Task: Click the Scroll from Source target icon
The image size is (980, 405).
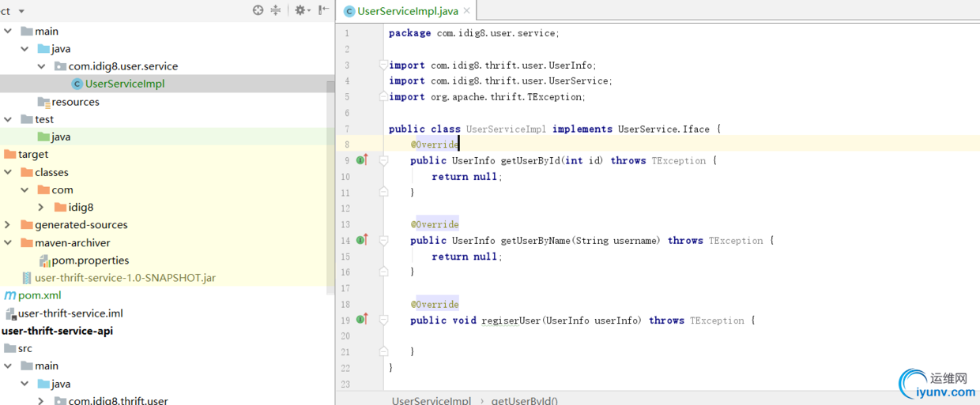Action: (258, 10)
